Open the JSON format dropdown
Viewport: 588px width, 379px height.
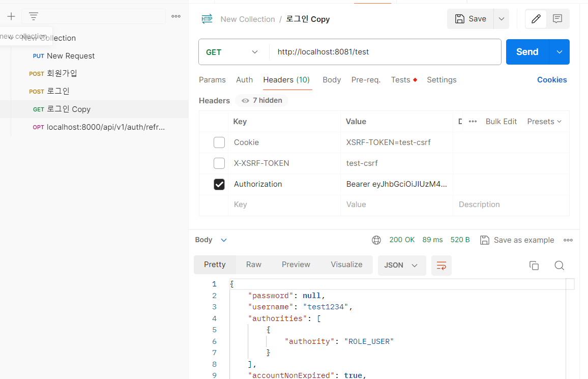click(x=402, y=266)
